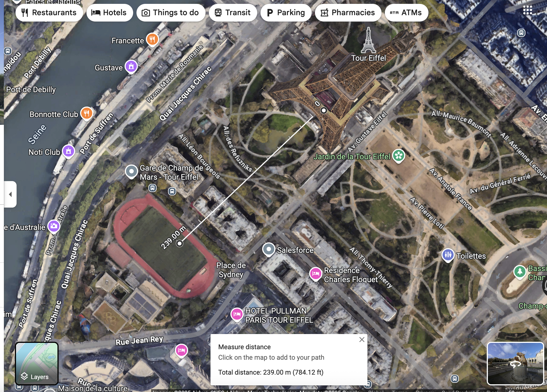Close the Measure distance panel
Screen dimensions: 547x392
click(x=362, y=340)
